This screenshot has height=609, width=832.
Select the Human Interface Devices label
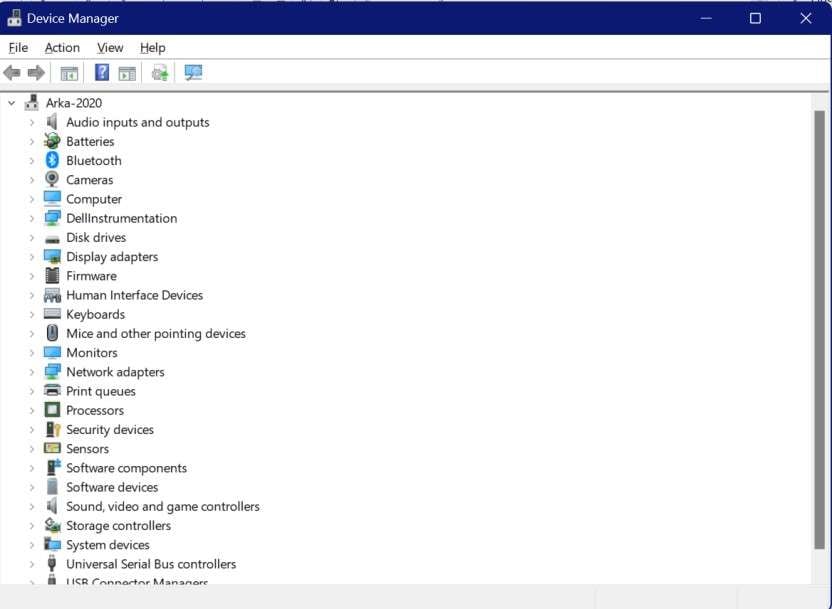point(135,295)
